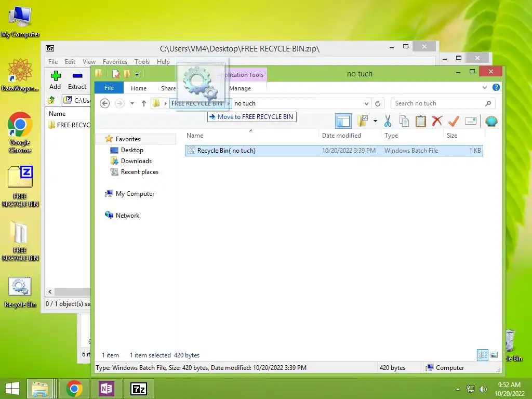The image size is (532, 399).
Task: Click the Add button in 7-Zip
Action: 55,81
